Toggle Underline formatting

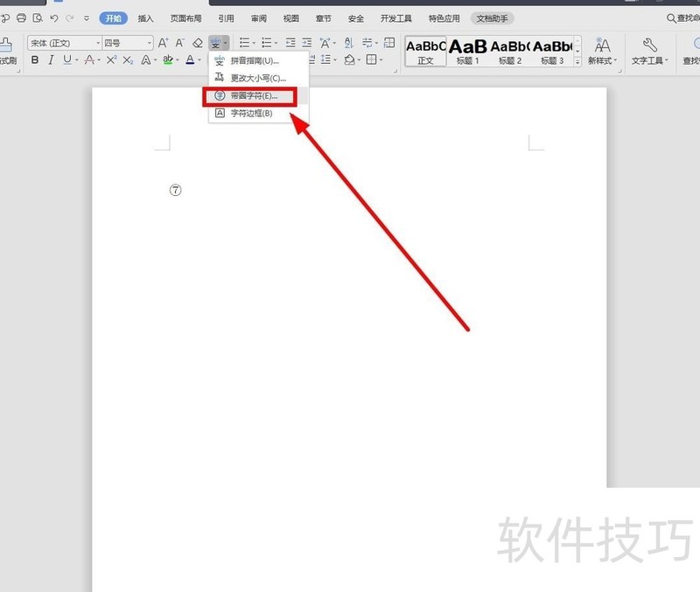pos(67,59)
